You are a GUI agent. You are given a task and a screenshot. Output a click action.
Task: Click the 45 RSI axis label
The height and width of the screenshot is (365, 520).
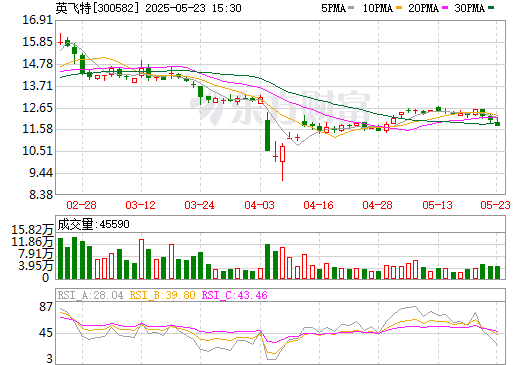coord(46,333)
